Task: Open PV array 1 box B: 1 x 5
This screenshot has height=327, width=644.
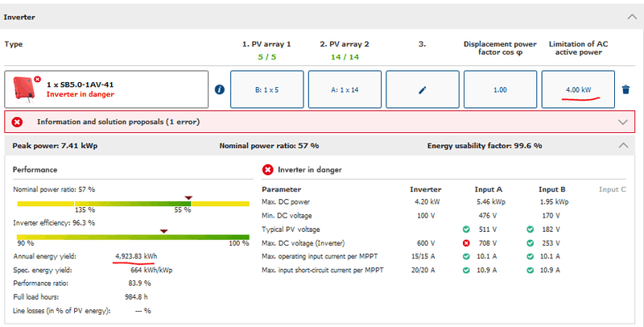Action: click(267, 89)
